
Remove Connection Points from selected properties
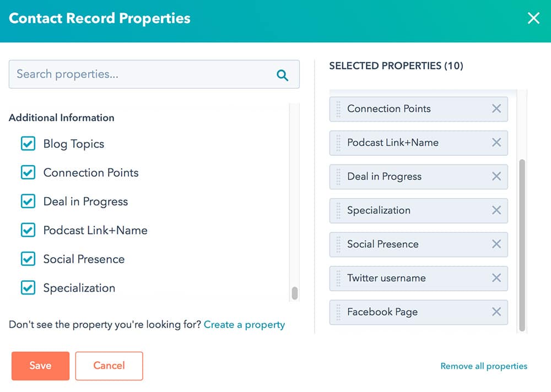pyautogui.click(x=496, y=109)
